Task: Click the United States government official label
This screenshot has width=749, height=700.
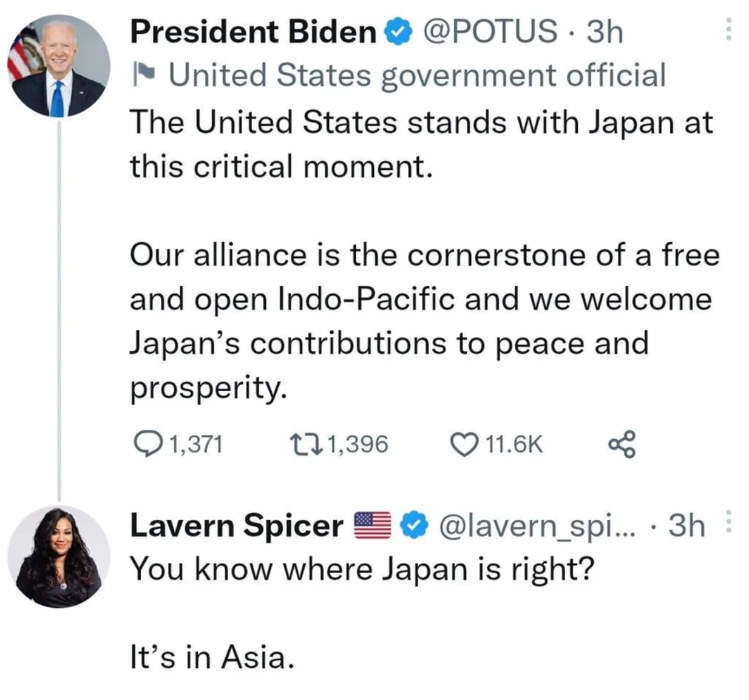Action: click(417, 75)
